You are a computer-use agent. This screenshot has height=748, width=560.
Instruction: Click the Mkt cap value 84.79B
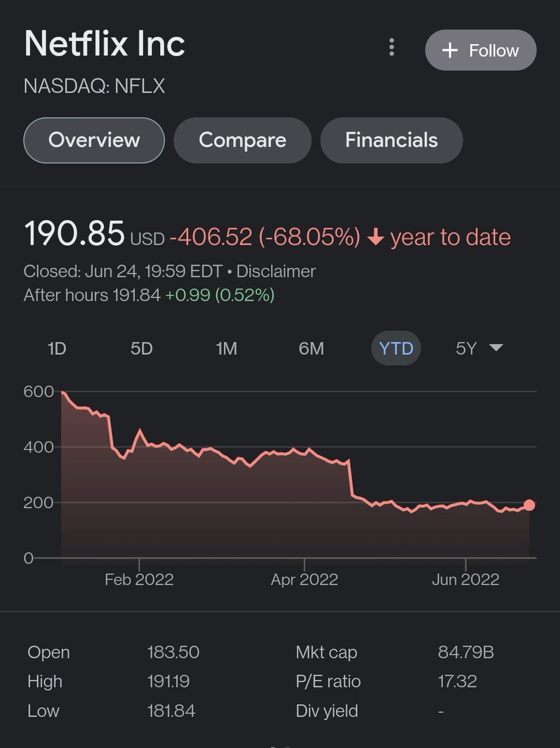point(466,653)
